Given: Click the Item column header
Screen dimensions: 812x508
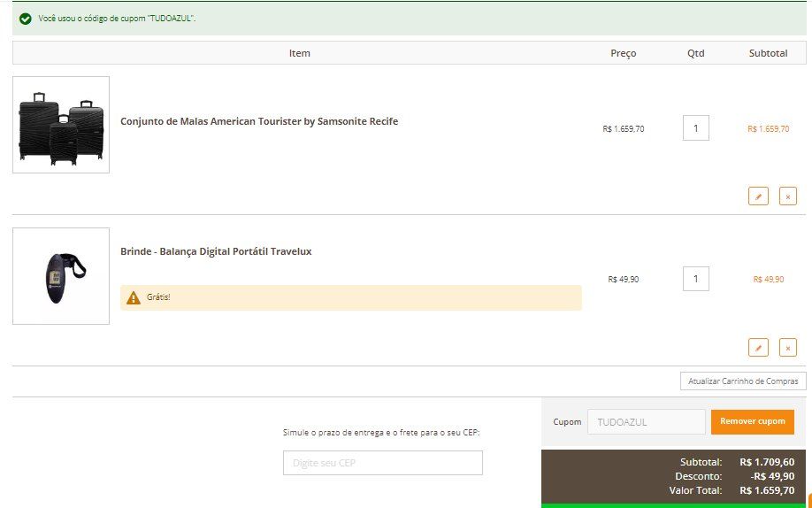Looking at the screenshot, I should [299, 53].
